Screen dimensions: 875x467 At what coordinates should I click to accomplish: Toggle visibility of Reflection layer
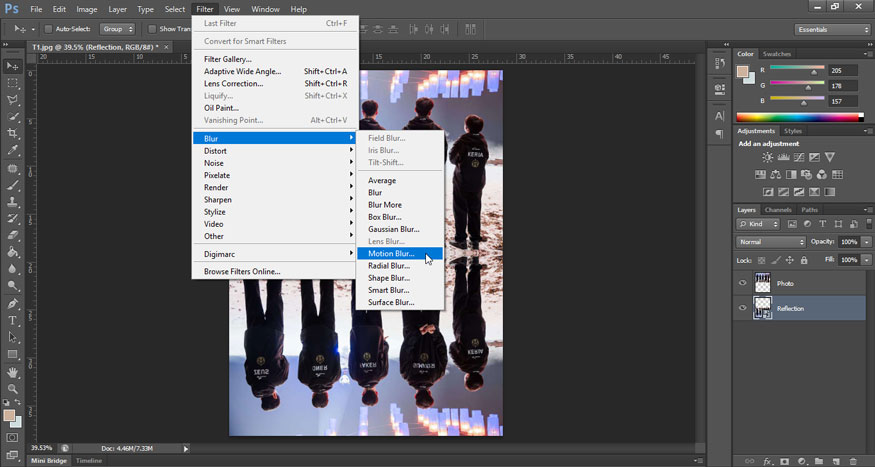click(x=742, y=308)
